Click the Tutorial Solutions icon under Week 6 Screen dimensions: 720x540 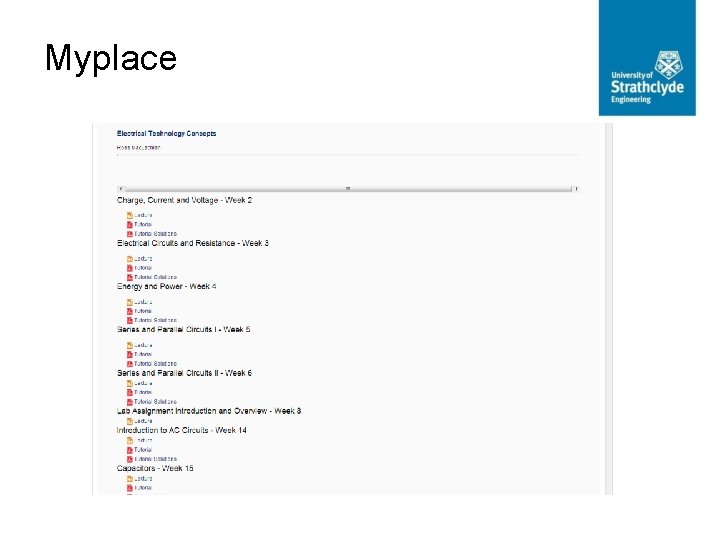pyautogui.click(x=130, y=402)
